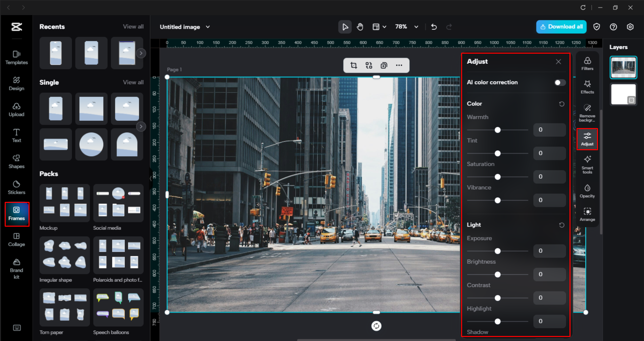Click View all next to Single

click(133, 82)
